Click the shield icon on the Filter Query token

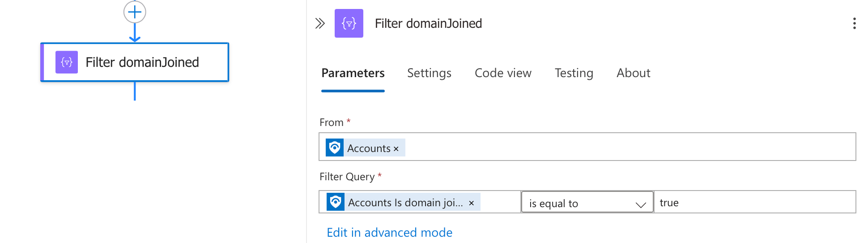pyautogui.click(x=336, y=202)
